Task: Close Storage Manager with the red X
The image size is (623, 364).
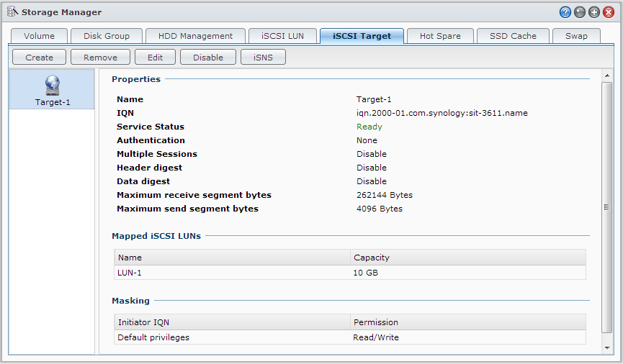Action: pos(609,12)
